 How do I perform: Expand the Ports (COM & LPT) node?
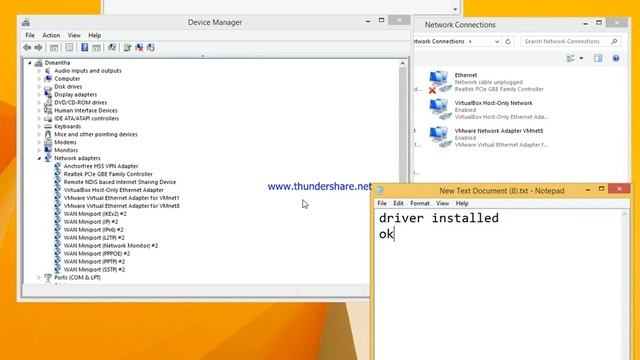tap(39, 278)
